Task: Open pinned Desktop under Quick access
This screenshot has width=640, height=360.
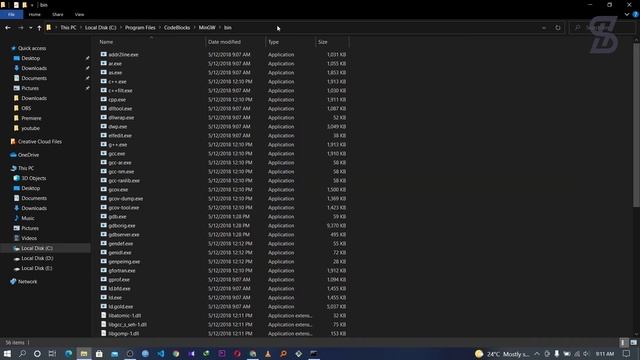Action: pyautogui.click(x=31, y=58)
